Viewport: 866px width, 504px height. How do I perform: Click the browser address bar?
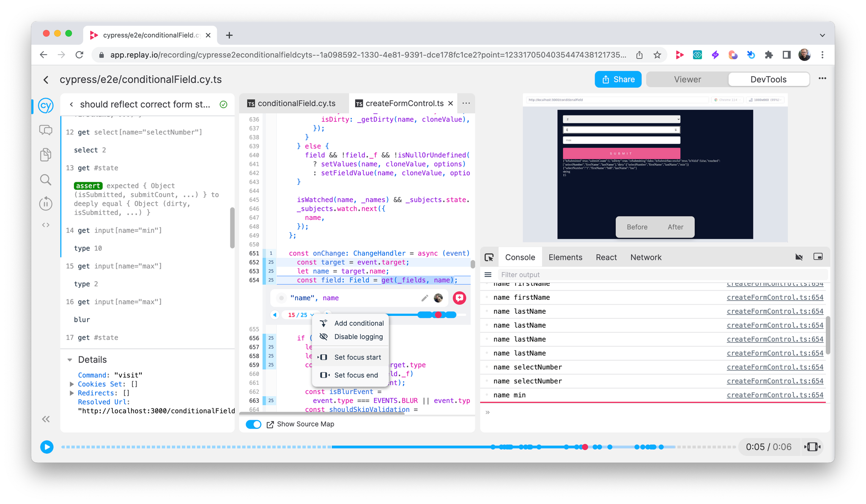click(x=368, y=55)
